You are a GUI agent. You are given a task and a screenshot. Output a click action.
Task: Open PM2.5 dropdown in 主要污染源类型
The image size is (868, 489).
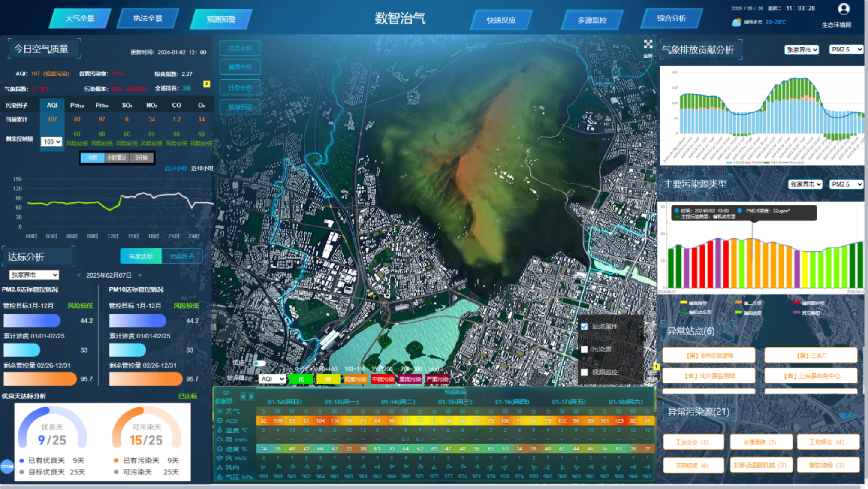pos(846,184)
